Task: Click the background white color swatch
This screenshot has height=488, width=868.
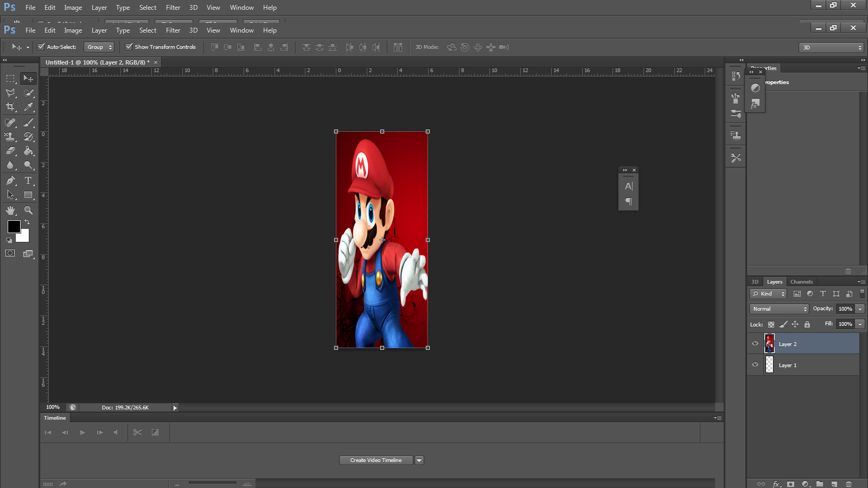Action: (24, 237)
